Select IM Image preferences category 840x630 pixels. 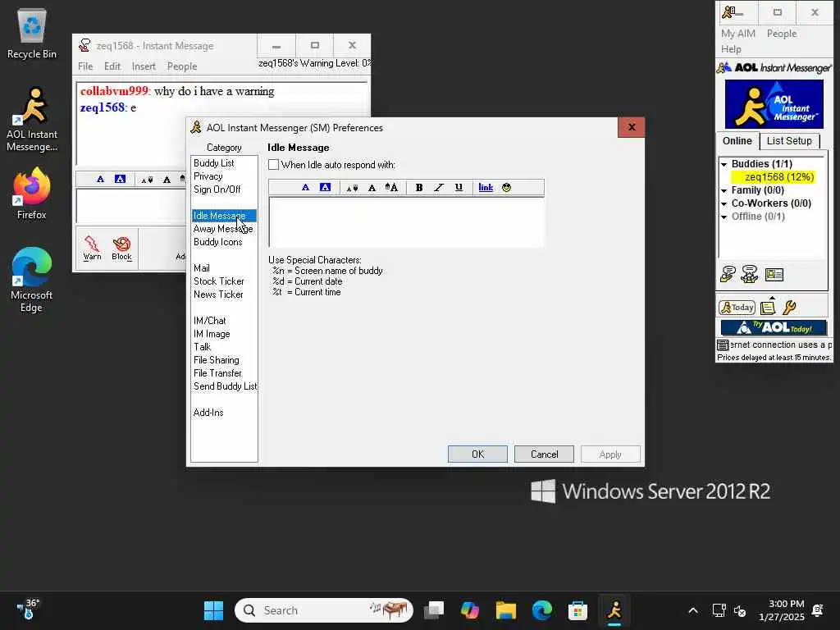pyautogui.click(x=212, y=334)
